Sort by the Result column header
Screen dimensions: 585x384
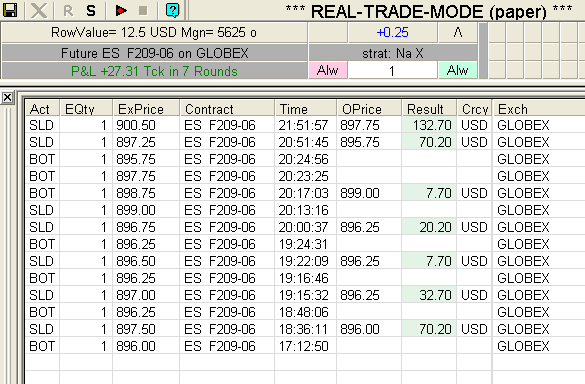[x=429, y=109]
